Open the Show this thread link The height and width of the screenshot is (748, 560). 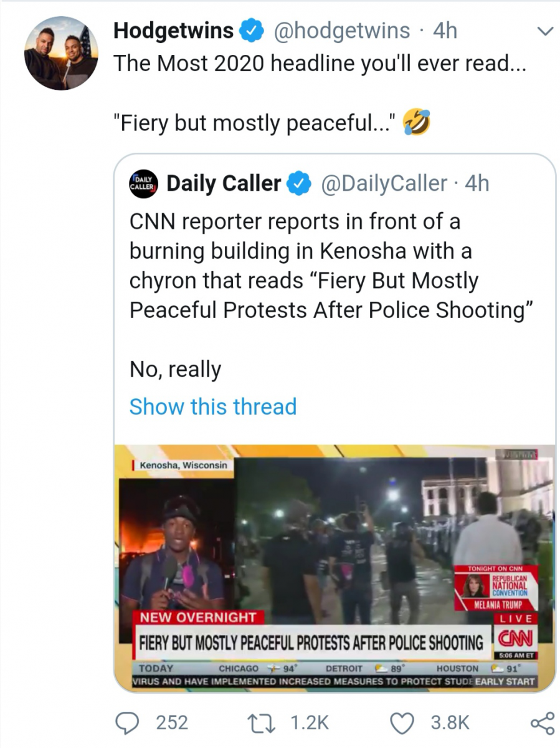213,406
